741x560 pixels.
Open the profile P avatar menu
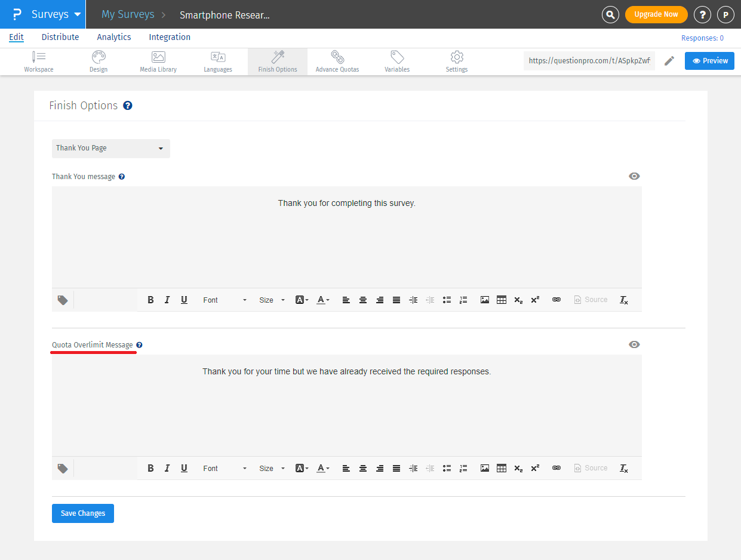pos(725,14)
